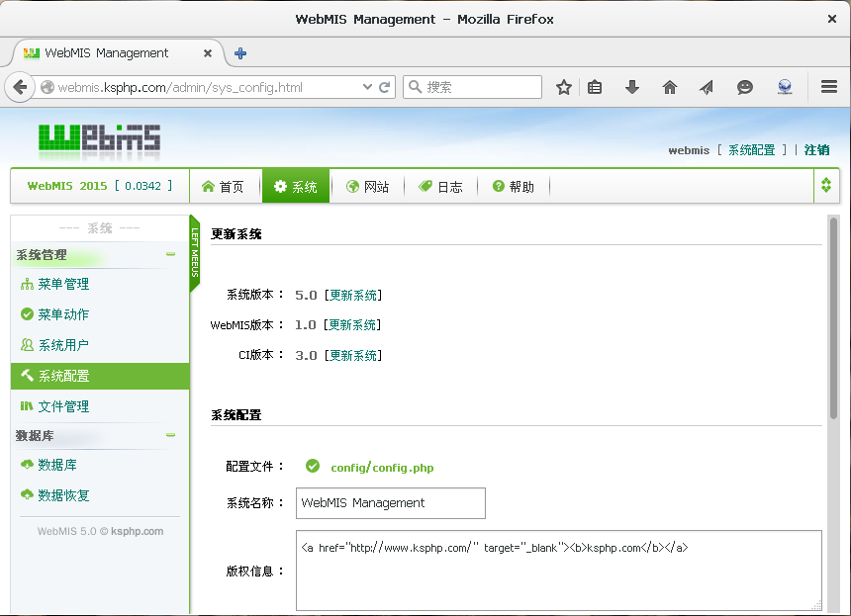Open the 帮助 help tab
Image resolution: width=851 pixels, height=616 pixels.
pos(514,187)
